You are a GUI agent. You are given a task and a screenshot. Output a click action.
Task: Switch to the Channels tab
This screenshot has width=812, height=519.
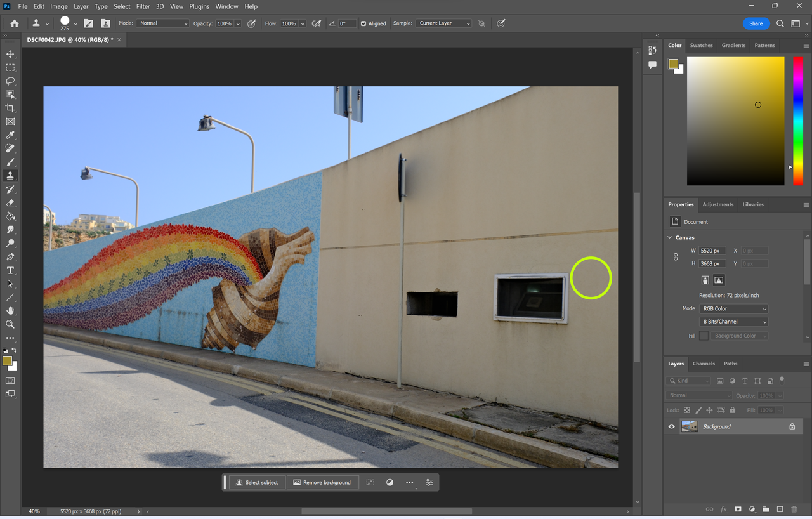click(x=704, y=364)
